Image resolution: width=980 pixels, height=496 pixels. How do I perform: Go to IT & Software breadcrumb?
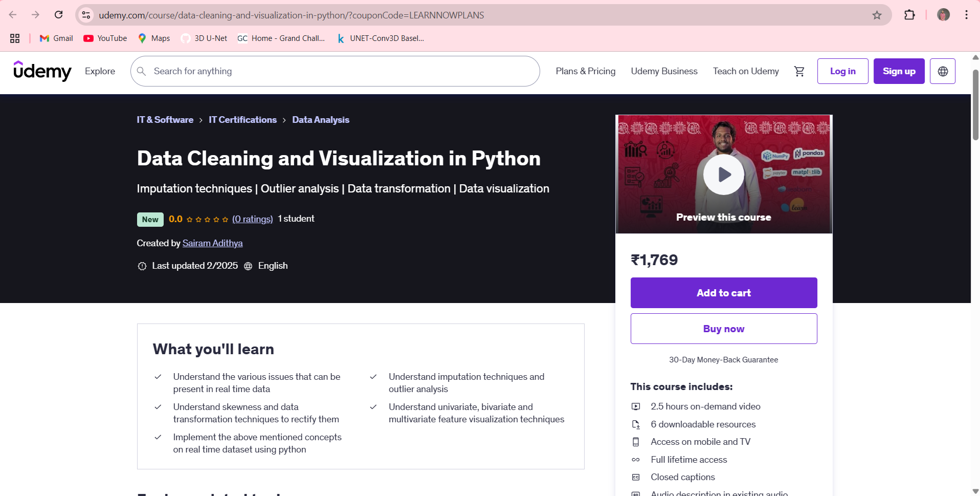[x=165, y=120]
